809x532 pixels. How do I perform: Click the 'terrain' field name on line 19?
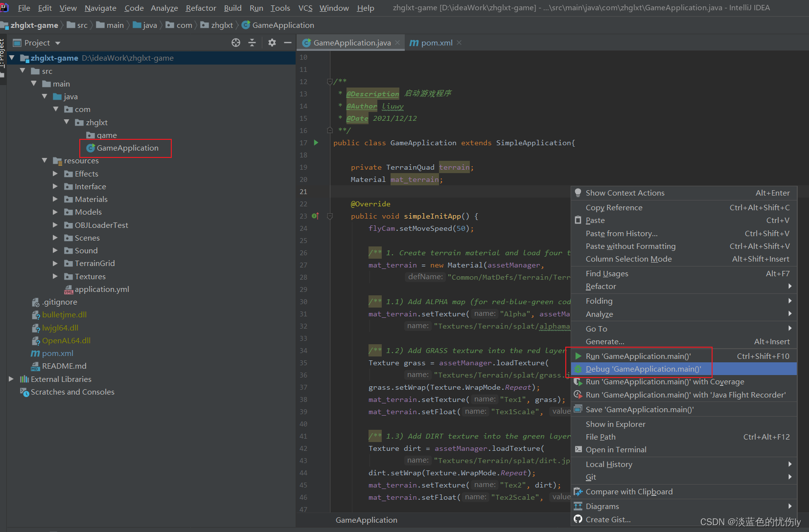(454, 167)
